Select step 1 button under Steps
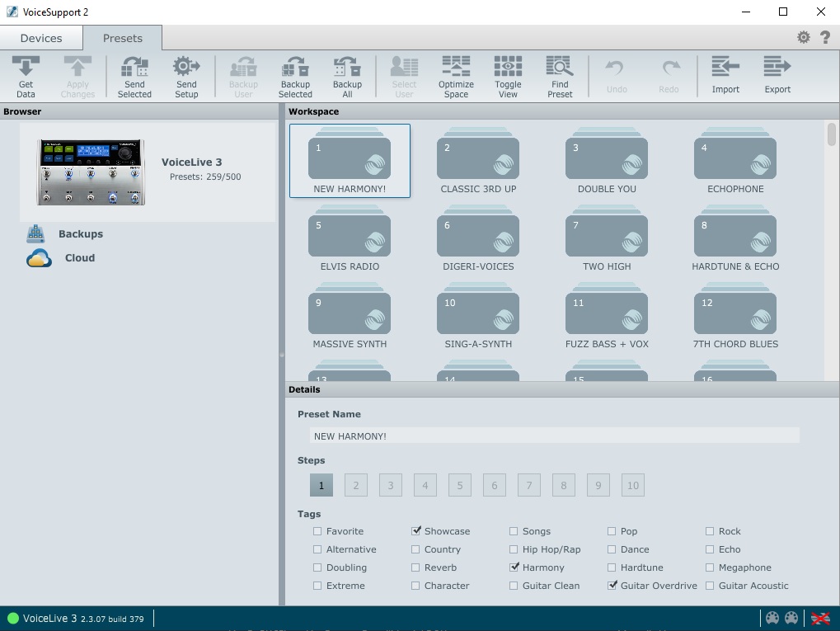This screenshot has width=840, height=631. pos(321,486)
